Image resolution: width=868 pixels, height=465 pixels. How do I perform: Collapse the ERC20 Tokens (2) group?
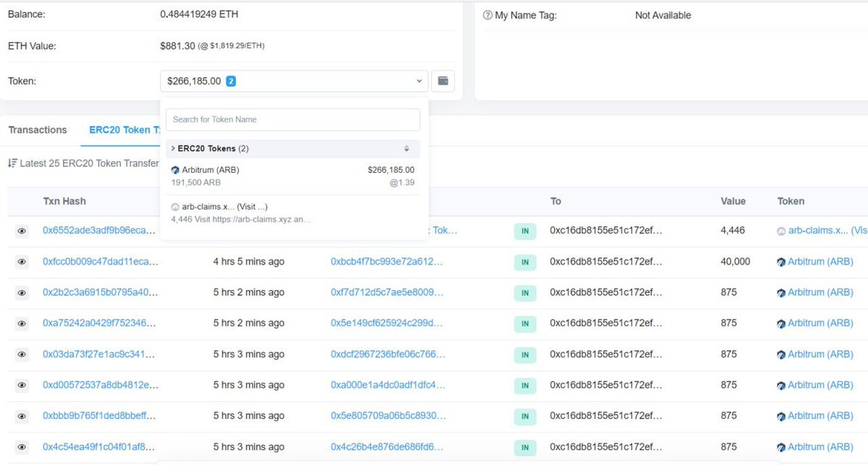(293, 148)
